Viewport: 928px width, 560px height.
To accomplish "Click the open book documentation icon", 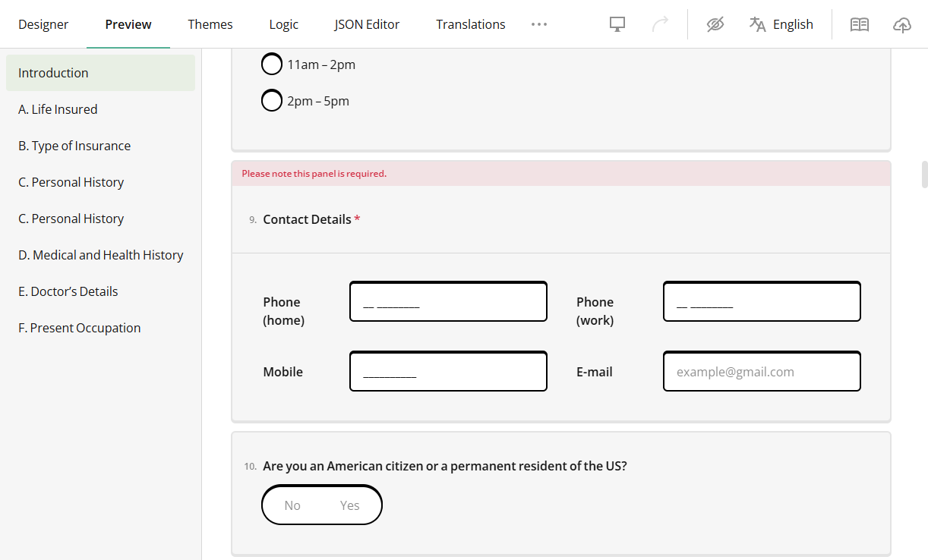I will [x=859, y=24].
